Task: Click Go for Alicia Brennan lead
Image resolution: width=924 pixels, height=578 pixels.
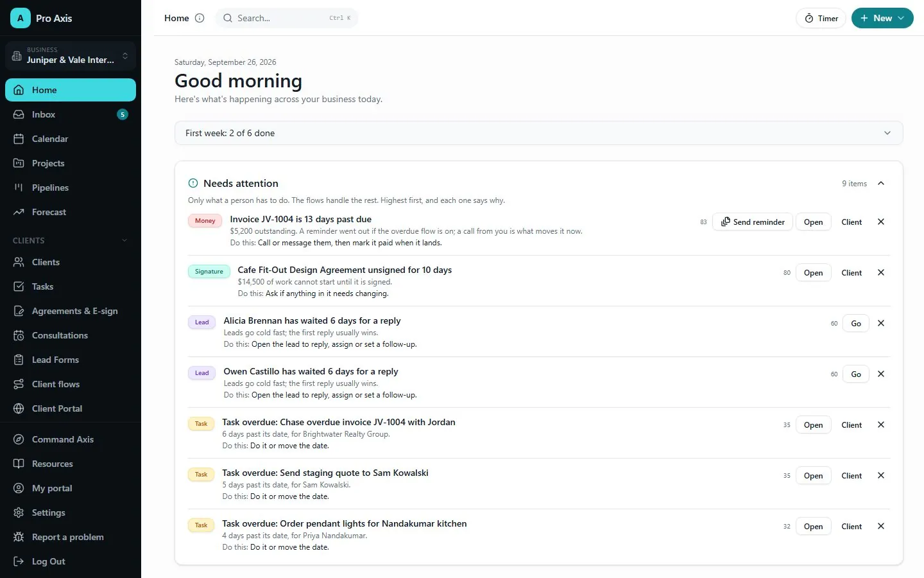Action: point(856,323)
